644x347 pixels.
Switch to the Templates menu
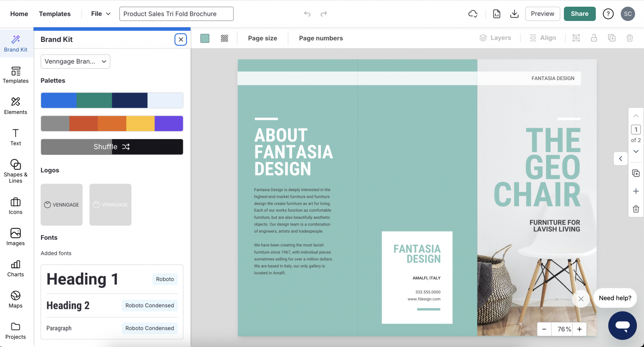point(55,13)
